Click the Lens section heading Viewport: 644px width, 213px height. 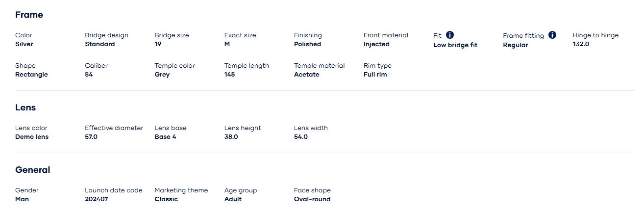[25, 107]
